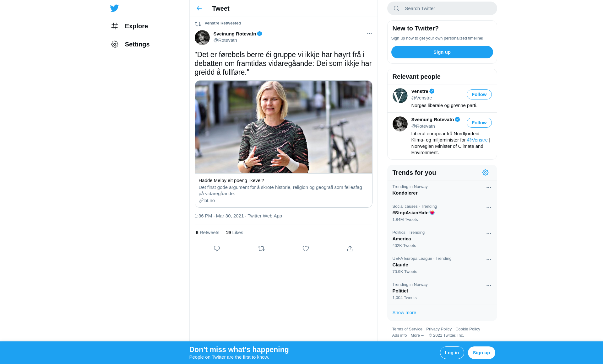Image resolution: width=603 pixels, height=364 pixels.
Task: Open Sveinung Rotevatn's avatar in Relevant people
Action: click(x=400, y=124)
